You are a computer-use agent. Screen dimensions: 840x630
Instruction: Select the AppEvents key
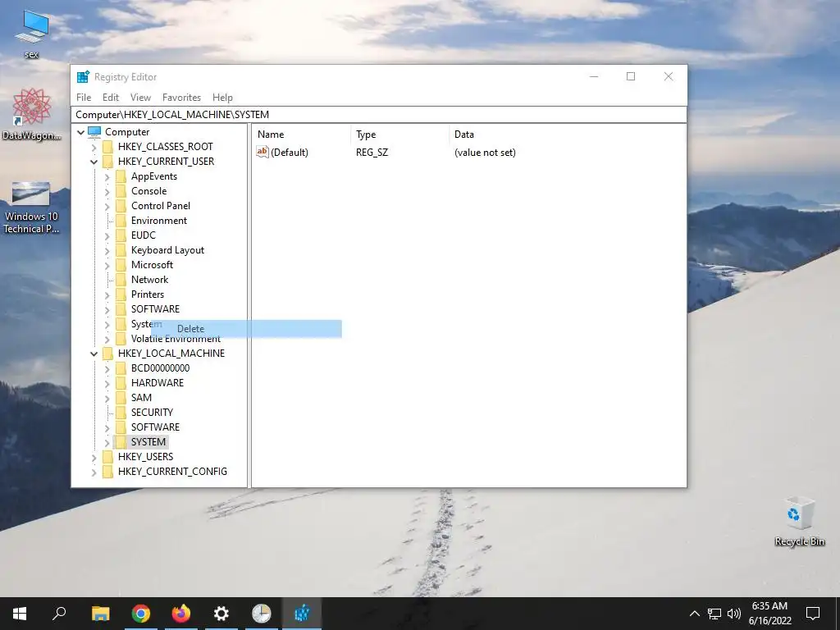coord(153,176)
